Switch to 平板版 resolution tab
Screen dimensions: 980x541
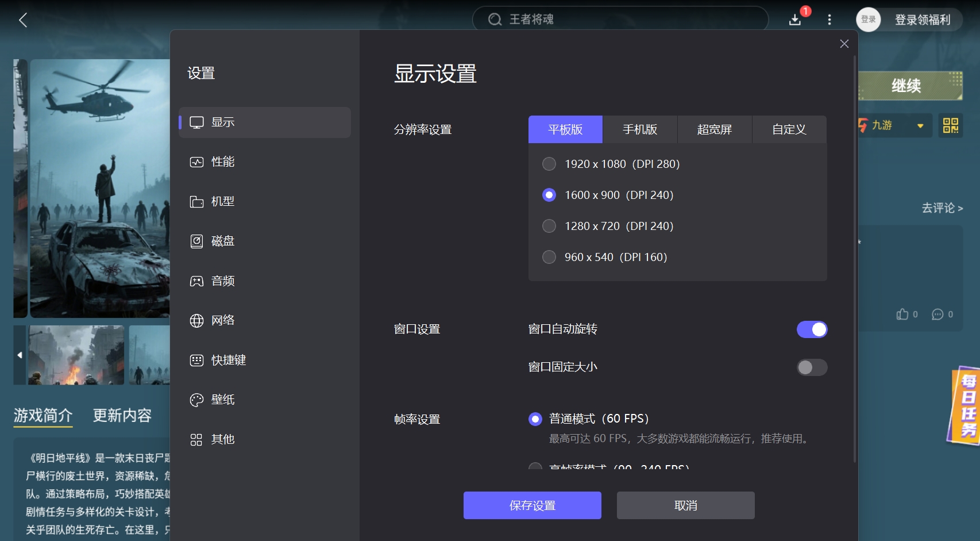point(565,129)
